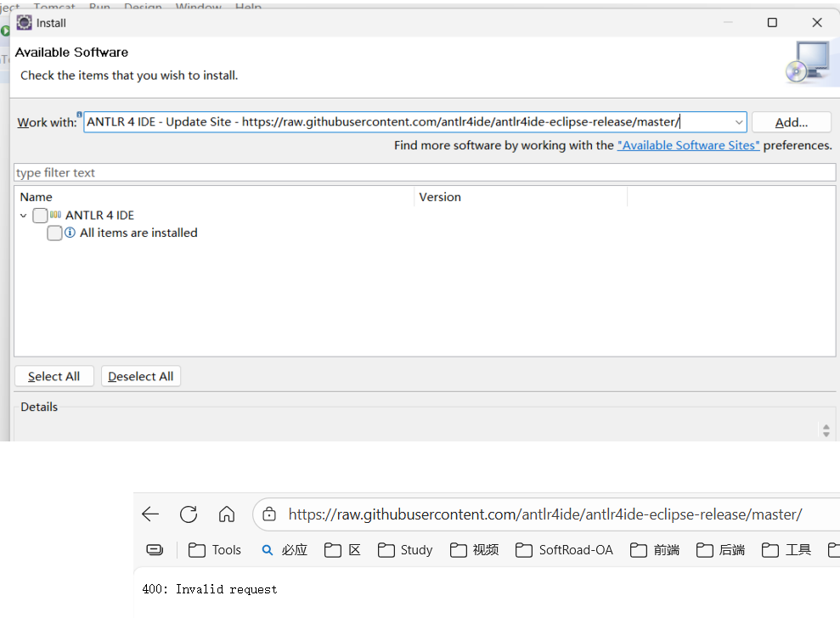Image resolution: width=840 pixels, height=618 pixels.
Task: Open the browser home page
Action: point(227,514)
